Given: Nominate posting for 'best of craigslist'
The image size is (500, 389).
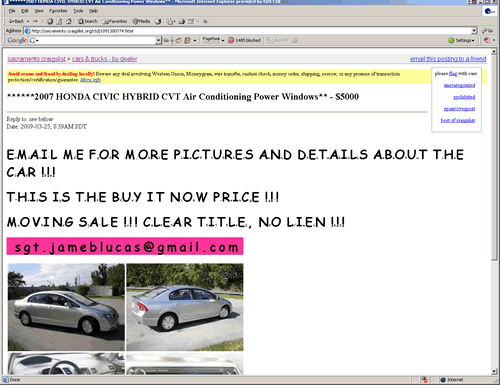Looking at the screenshot, I should pyautogui.click(x=458, y=120).
